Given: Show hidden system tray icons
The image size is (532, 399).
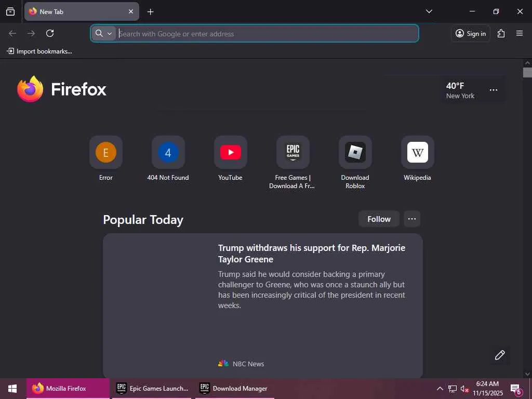Looking at the screenshot, I should pos(440,389).
